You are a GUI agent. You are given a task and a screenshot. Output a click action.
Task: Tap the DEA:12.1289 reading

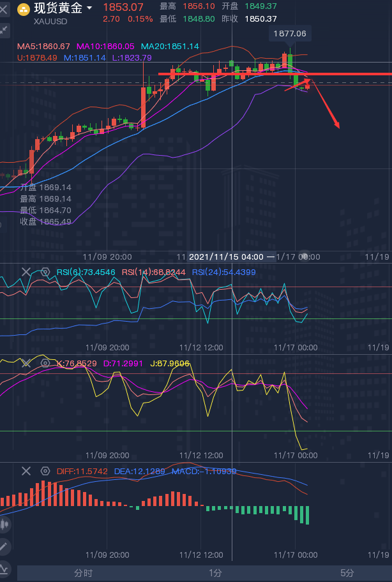pos(140,472)
